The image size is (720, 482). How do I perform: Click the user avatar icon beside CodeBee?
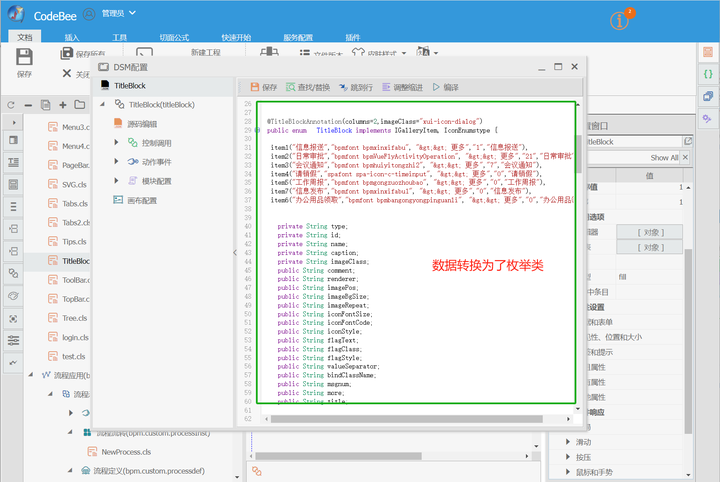[89, 14]
